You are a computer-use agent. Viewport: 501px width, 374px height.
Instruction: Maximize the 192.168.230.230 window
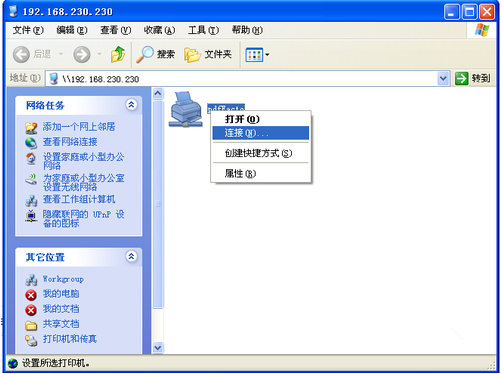(x=469, y=12)
